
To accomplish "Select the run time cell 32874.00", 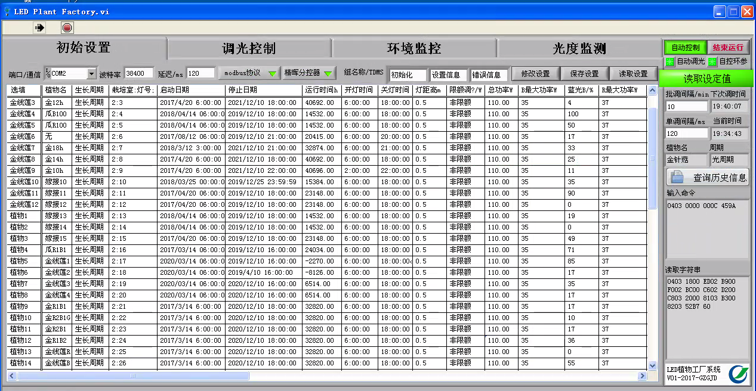I will (322, 148).
